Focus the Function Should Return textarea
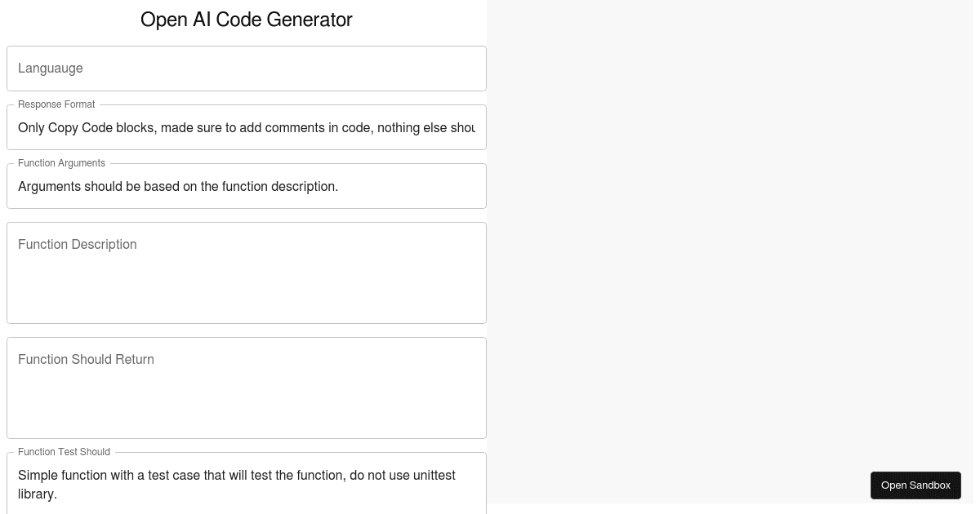This screenshot has height=514, width=980. (x=245, y=388)
